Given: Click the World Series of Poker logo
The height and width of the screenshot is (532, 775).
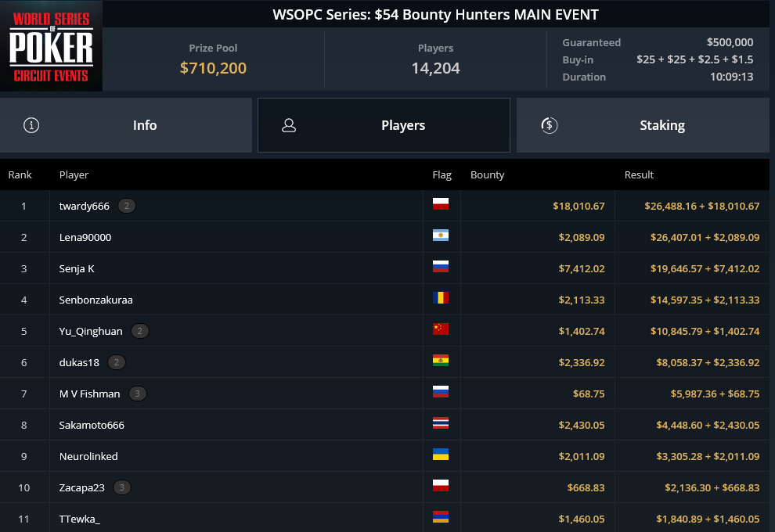Looking at the screenshot, I should [51, 45].
